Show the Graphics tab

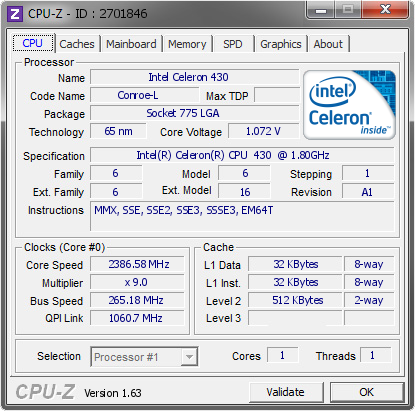tap(281, 44)
